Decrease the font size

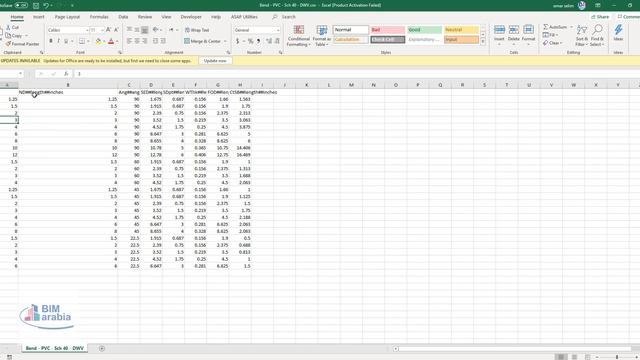coord(116,30)
